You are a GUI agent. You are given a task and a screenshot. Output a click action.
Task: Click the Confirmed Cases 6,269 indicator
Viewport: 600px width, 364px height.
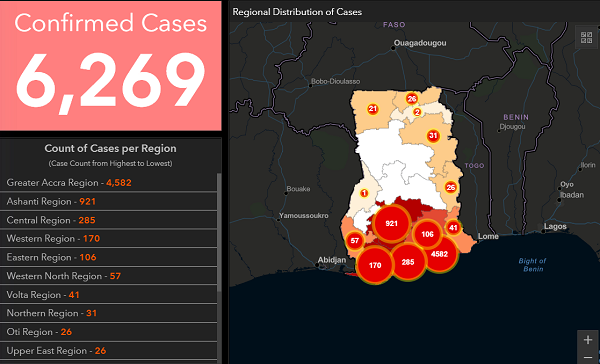[111, 65]
